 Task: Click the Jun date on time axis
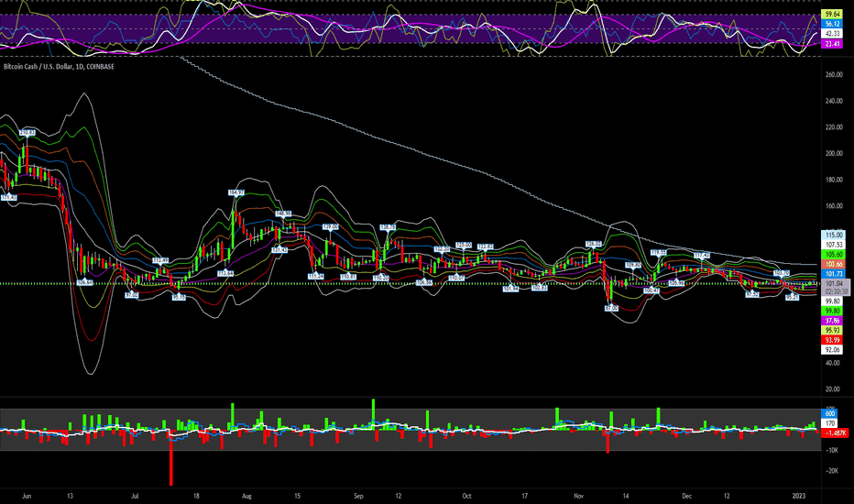click(x=27, y=497)
